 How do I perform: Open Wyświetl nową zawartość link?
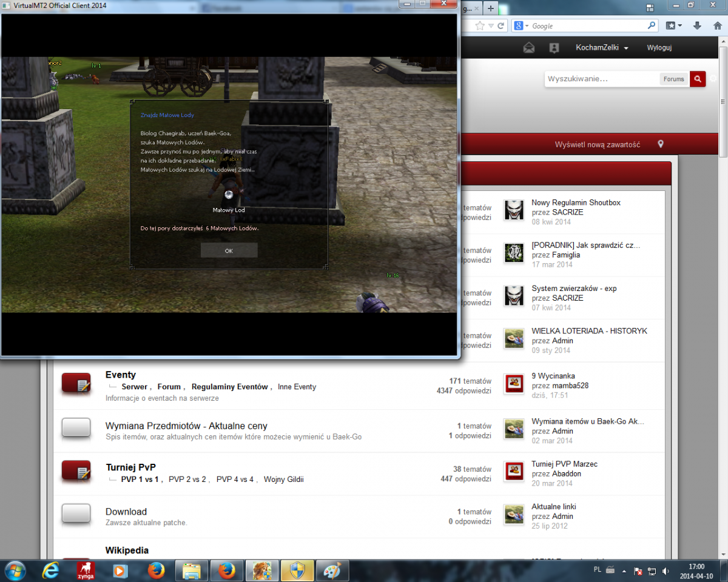598,144
